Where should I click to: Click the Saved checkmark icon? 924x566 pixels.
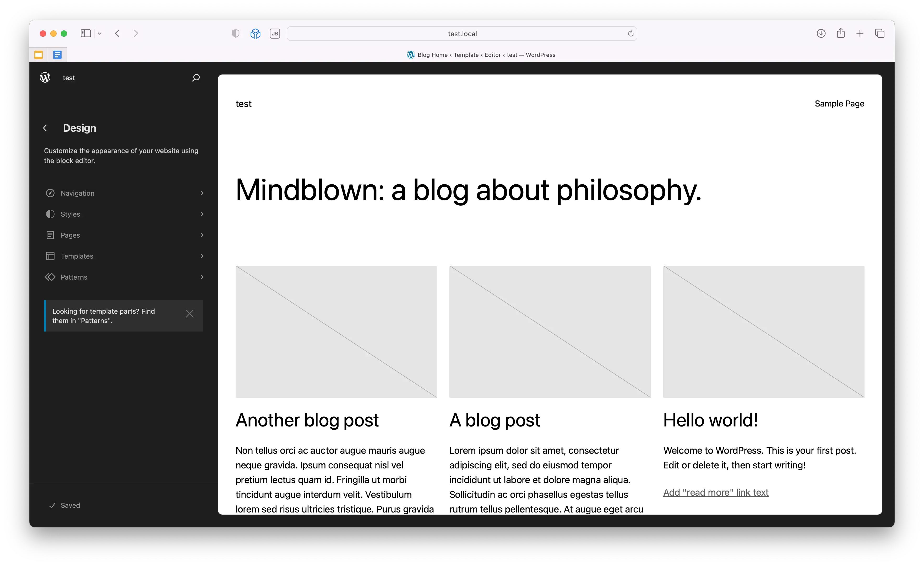click(x=52, y=505)
